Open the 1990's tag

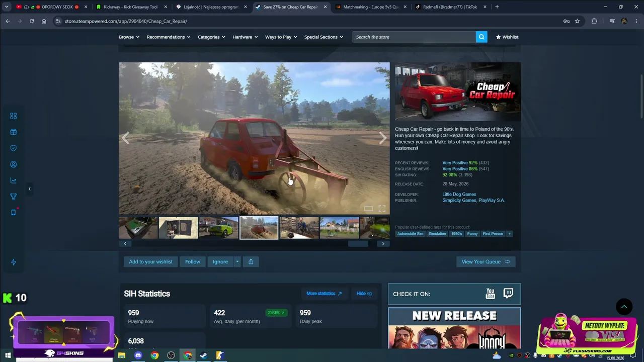click(x=456, y=234)
